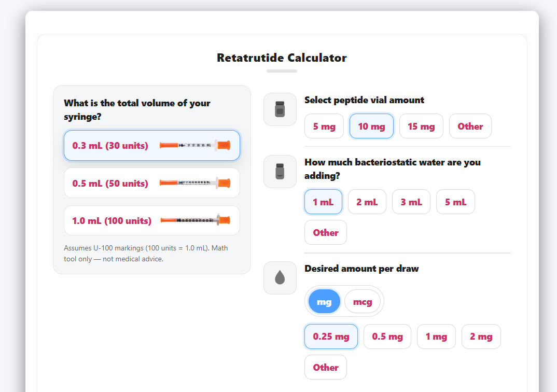Click the syringe image on the 1.0 mL option
The width and height of the screenshot is (557, 392).
coord(197,220)
